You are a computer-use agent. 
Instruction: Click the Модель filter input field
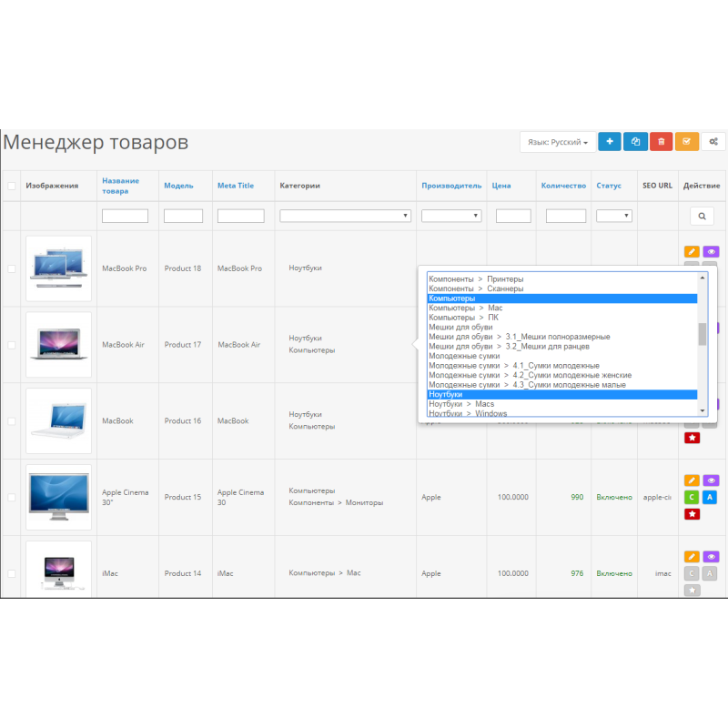click(183, 217)
